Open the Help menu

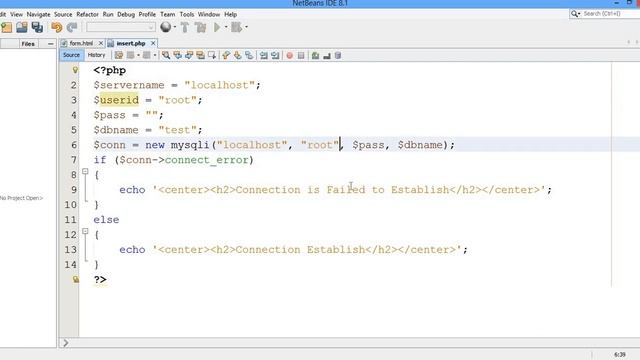click(230, 14)
